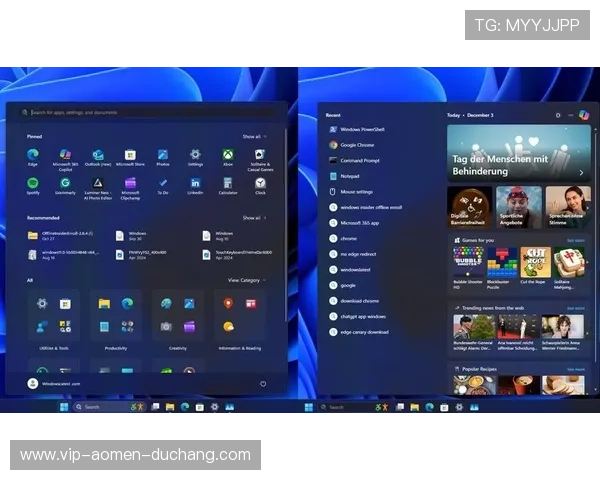Image resolution: width=600 pixels, height=480 pixels.
Task: Open Microsoft Clipchamp app
Action: [130, 184]
